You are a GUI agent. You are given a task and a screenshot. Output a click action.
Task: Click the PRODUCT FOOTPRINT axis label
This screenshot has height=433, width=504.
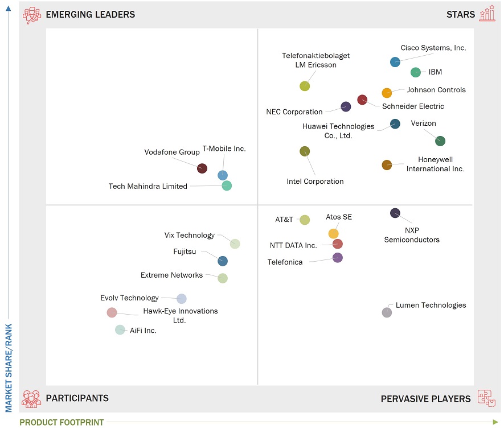point(62,422)
